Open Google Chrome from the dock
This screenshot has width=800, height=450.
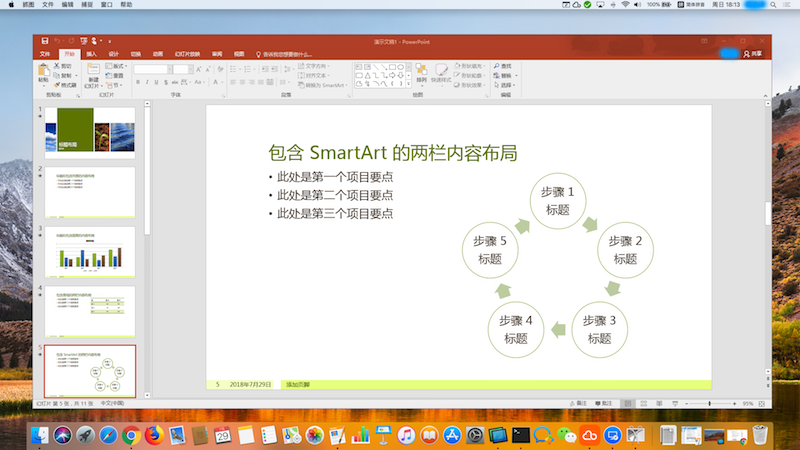click(131, 436)
